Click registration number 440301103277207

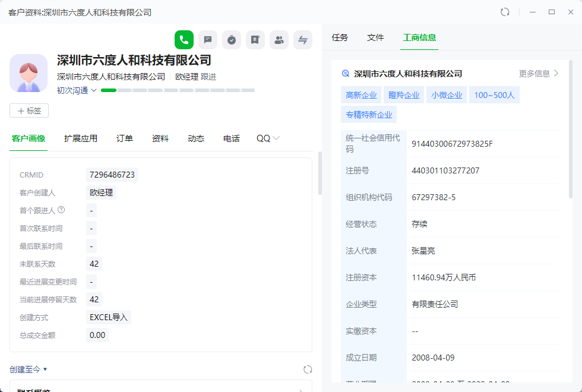445,171
